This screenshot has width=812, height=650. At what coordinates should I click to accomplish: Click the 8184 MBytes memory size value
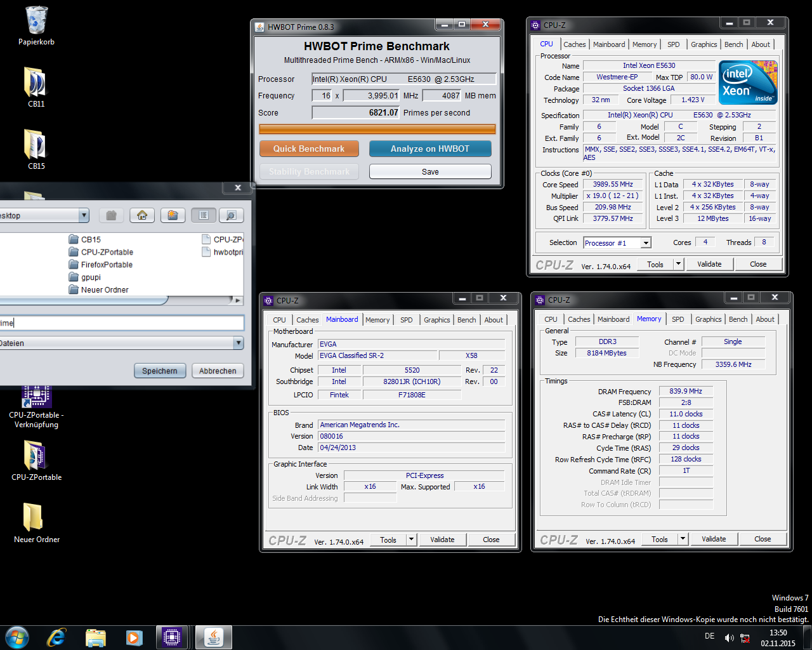(606, 353)
